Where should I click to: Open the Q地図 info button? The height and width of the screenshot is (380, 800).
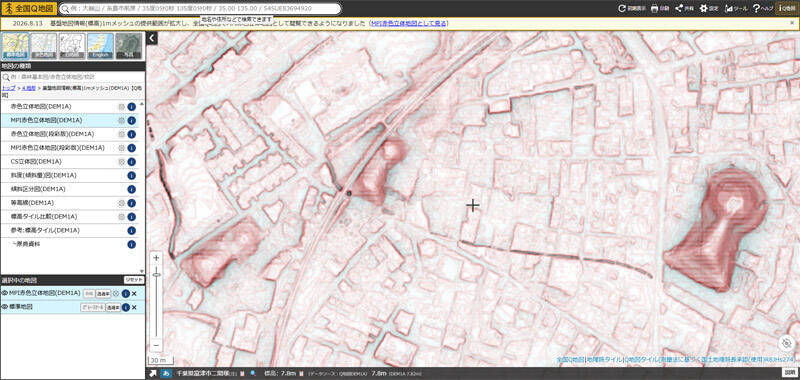pyautogui.click(x=787, y=9)
